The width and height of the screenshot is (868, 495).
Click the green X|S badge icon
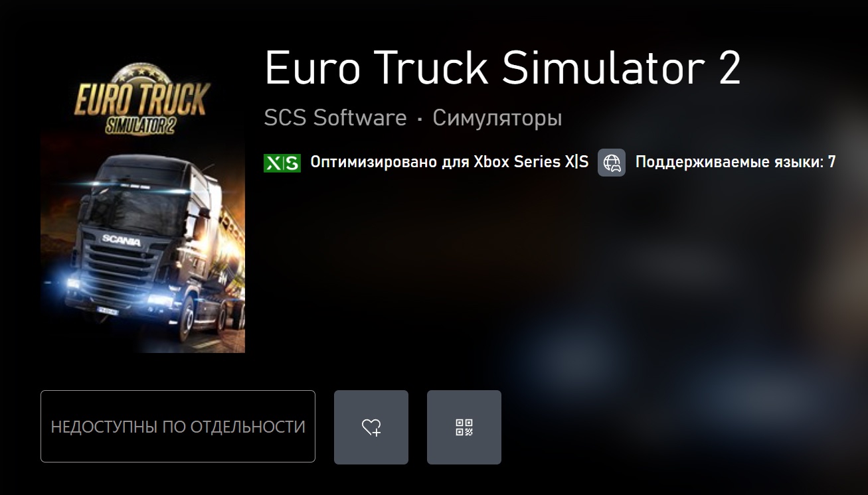click(x=282, y=163)
